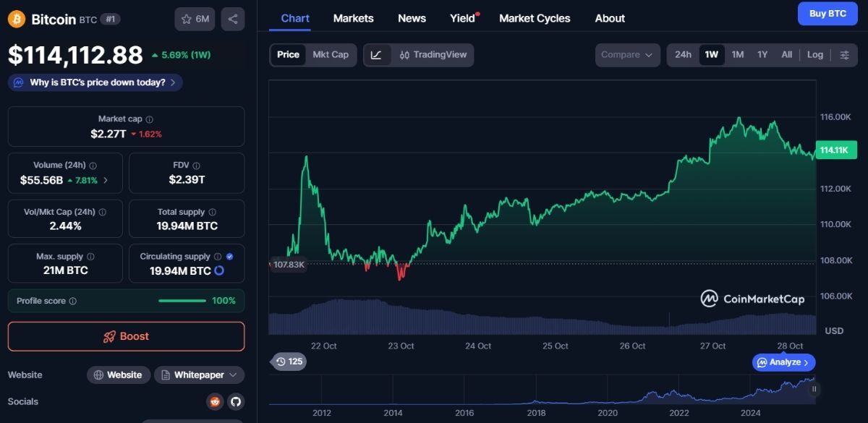Click the Market cap info icon
868x423 pixels.
click(x=149, y=119)
